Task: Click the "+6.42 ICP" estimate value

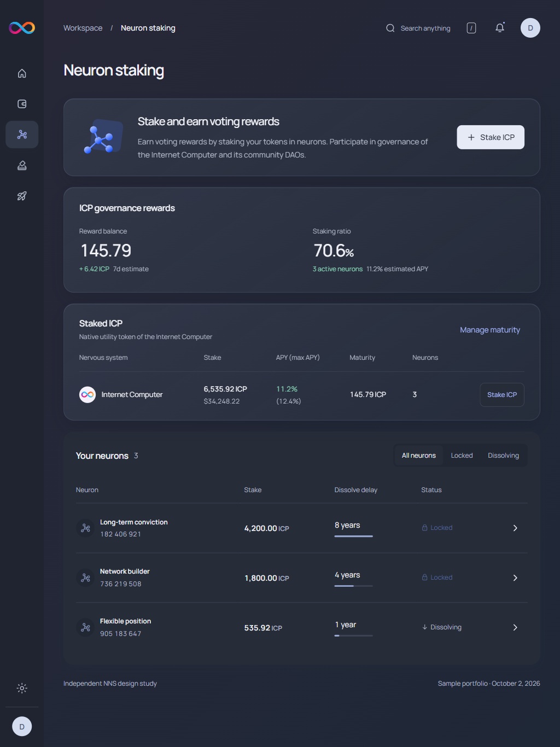Action: [94, 269]
